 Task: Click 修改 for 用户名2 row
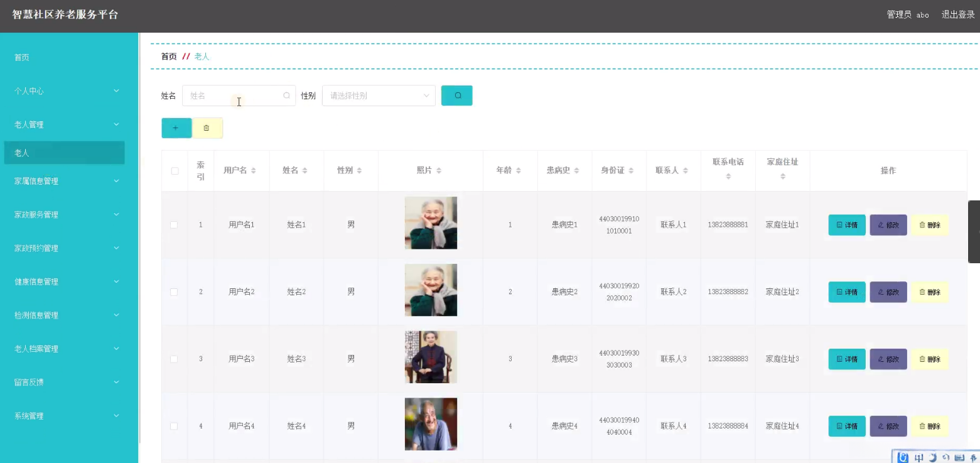[x=888, y=292]
